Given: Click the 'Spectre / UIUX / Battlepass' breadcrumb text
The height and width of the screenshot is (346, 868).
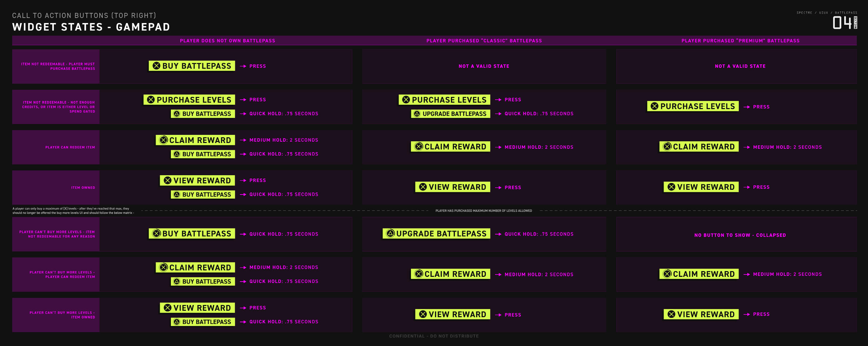Looking at the screenshot, I should pos(827,13).
